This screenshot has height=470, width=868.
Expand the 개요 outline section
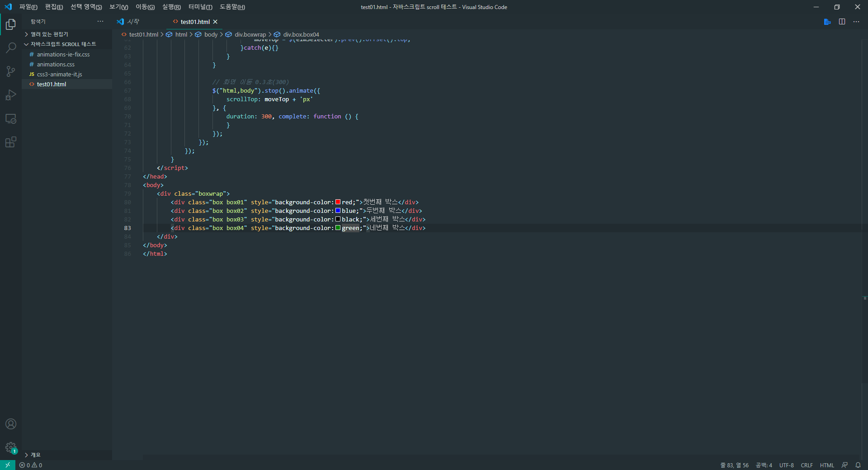point(67,455)
